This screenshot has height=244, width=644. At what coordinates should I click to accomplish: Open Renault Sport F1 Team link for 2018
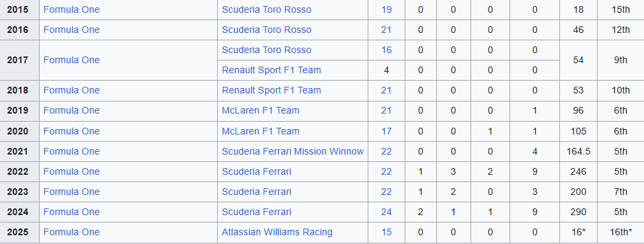point(271,90)
